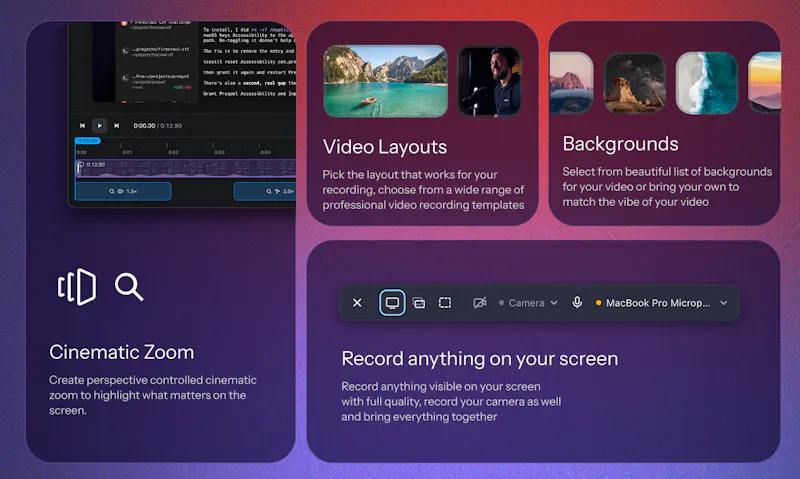Click the blue playhead time marker

click(88, 140)
